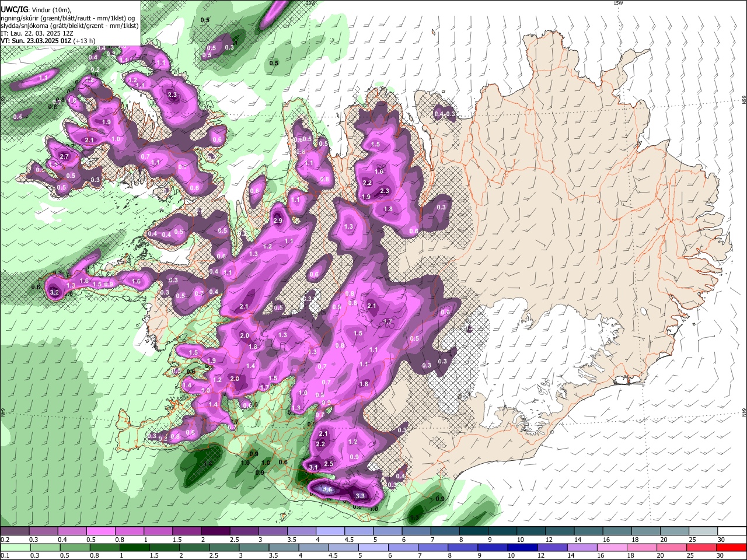Click the 0.2 label under the upper legend row

click(x=5, y=540)
